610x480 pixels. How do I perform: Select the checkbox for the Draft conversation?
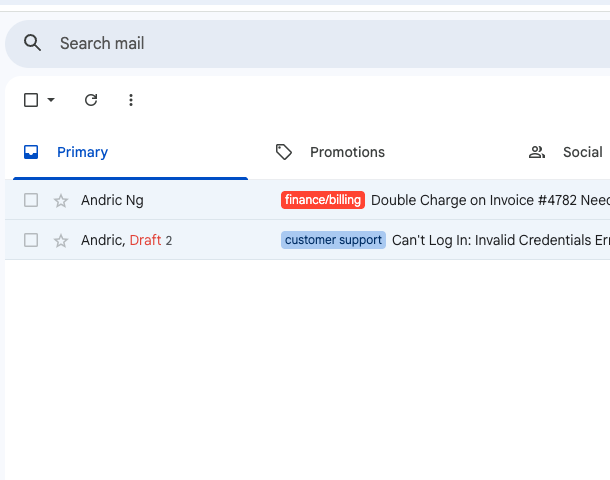coord(31,240)
